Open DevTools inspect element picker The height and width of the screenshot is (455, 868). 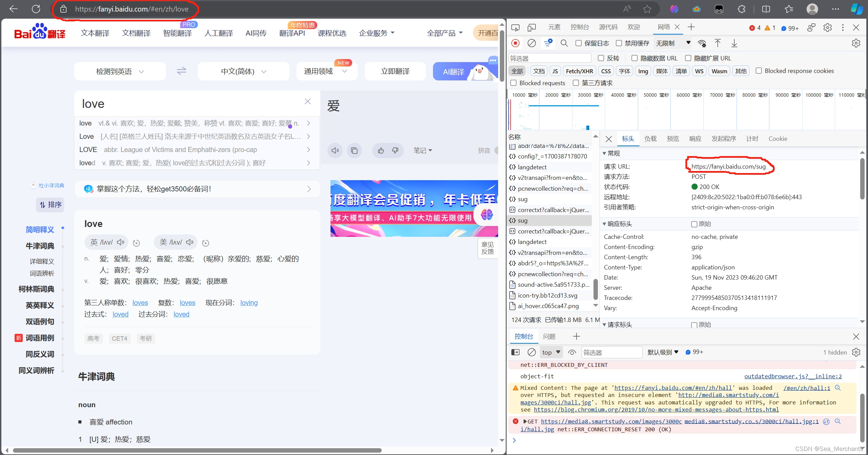515,27
